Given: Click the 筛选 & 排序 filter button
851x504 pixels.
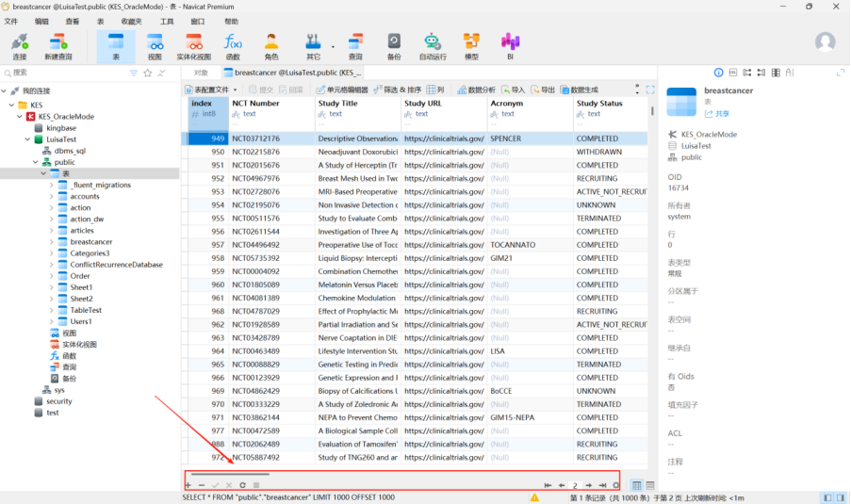Looking at the screenshot, I should [x=398, y=89].
